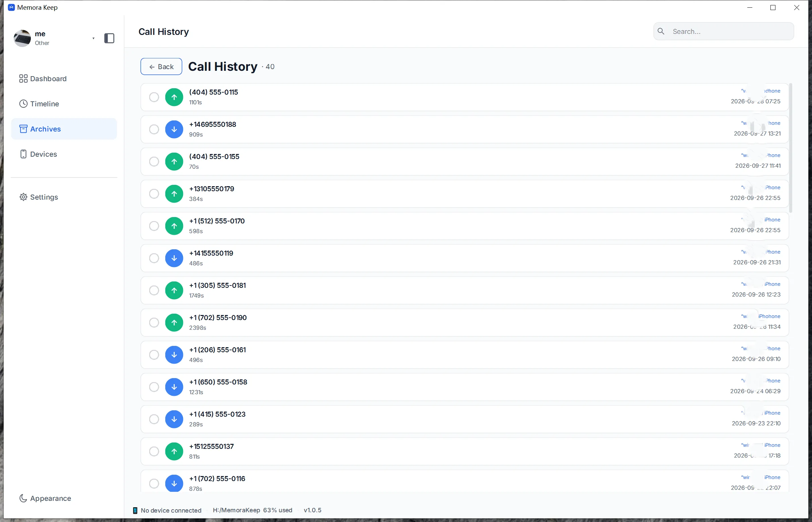Open Settings in sidebar

click(64, 197)
